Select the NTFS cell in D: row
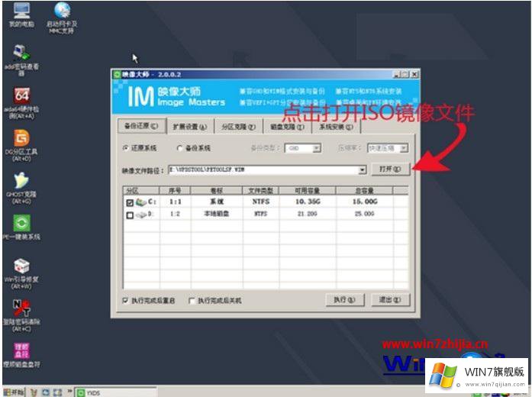 tap(261, 214)
